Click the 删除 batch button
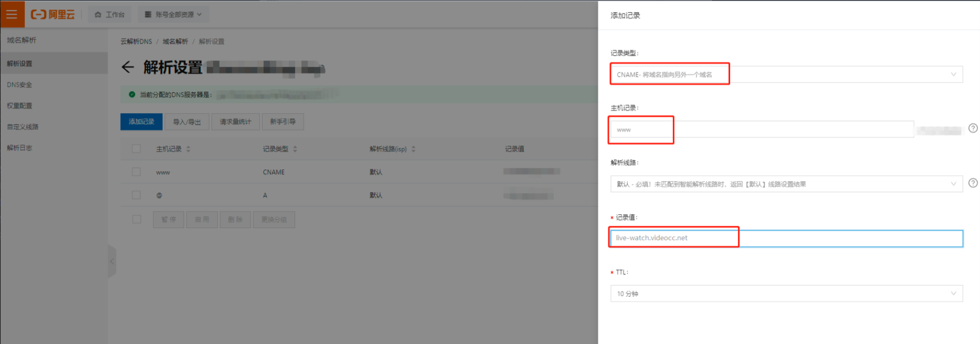The height and width of the screenshot is (344, 980). point(235,219)
